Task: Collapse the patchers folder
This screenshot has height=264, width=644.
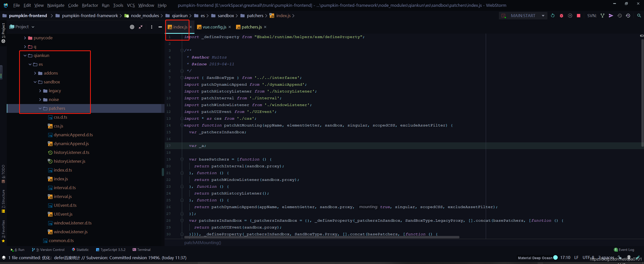Action: (x=40, y=108)
